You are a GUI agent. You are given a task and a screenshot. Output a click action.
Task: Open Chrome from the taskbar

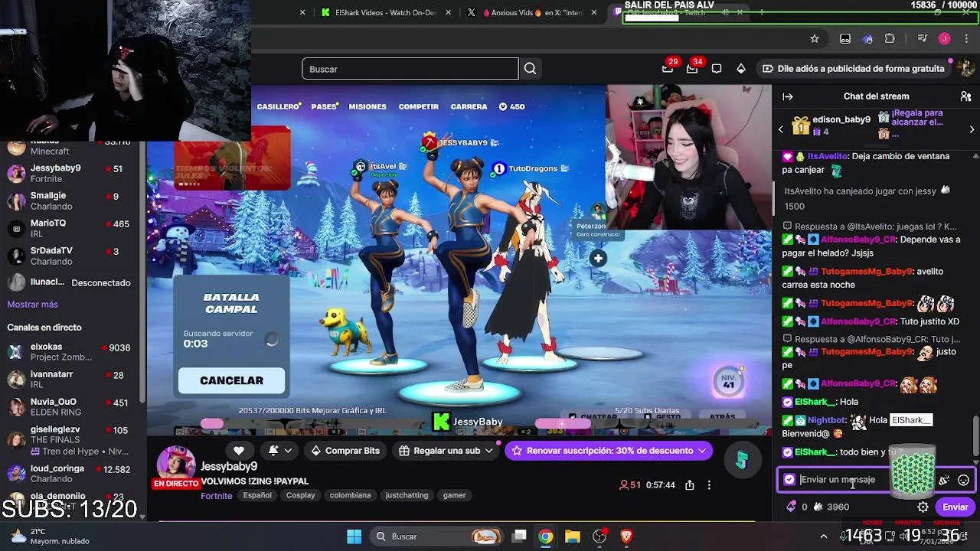pyautogui.click(x=546, y=536)
